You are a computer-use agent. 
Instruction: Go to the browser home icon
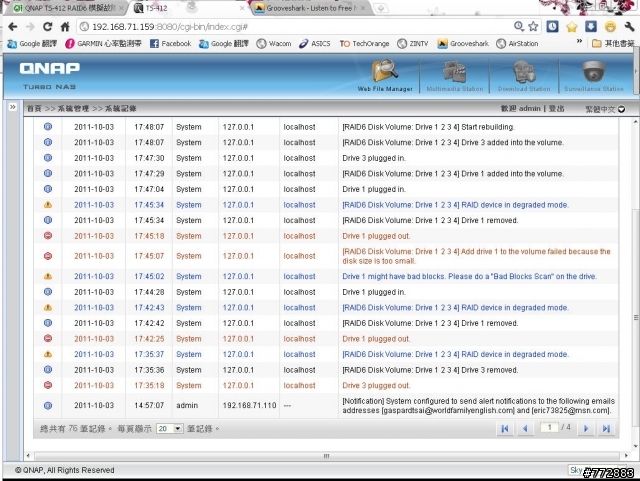(65, 27)
